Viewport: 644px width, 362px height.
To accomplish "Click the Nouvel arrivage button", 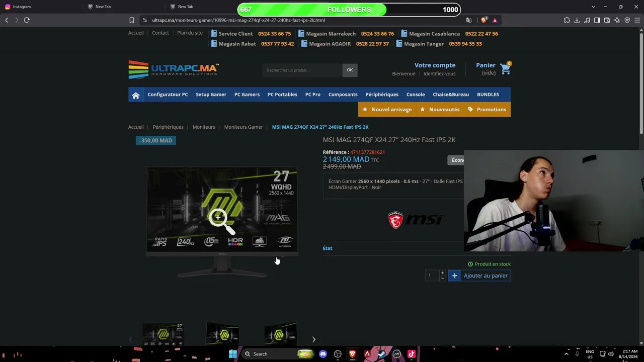I will pyautogui.click(x=387, y=110).
